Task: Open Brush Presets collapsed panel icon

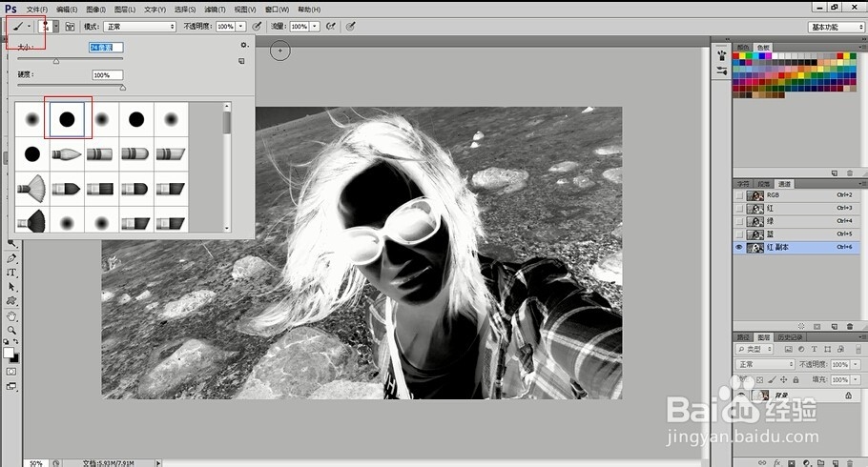Action: pos(721,55)
